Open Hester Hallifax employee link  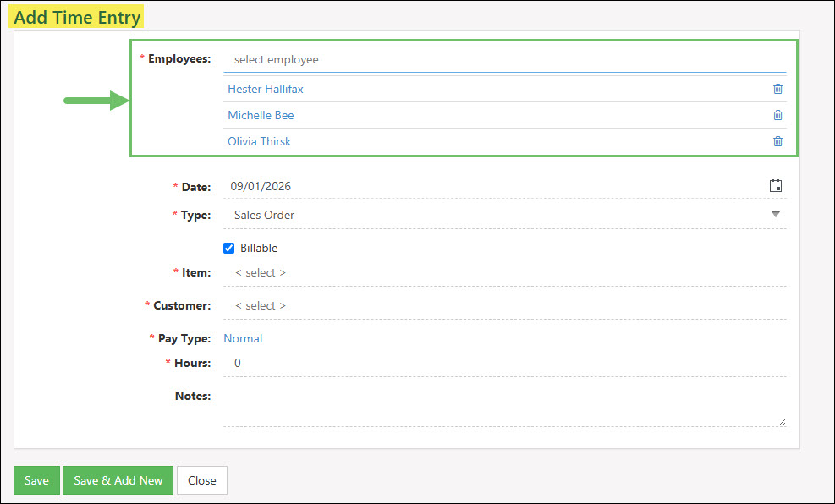[266, 89]
